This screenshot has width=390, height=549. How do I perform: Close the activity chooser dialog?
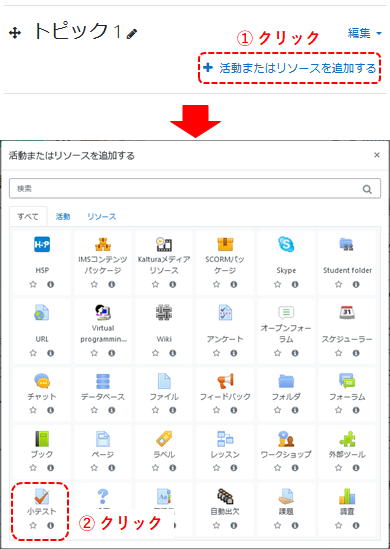pyautogui.click(x=377, y=155)
